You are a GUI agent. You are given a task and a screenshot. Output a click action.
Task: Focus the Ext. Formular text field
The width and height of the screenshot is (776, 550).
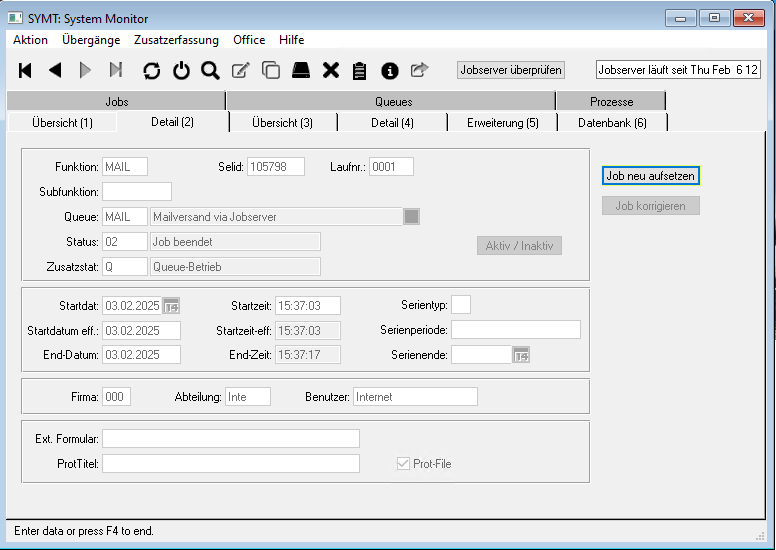coord(230,439)
